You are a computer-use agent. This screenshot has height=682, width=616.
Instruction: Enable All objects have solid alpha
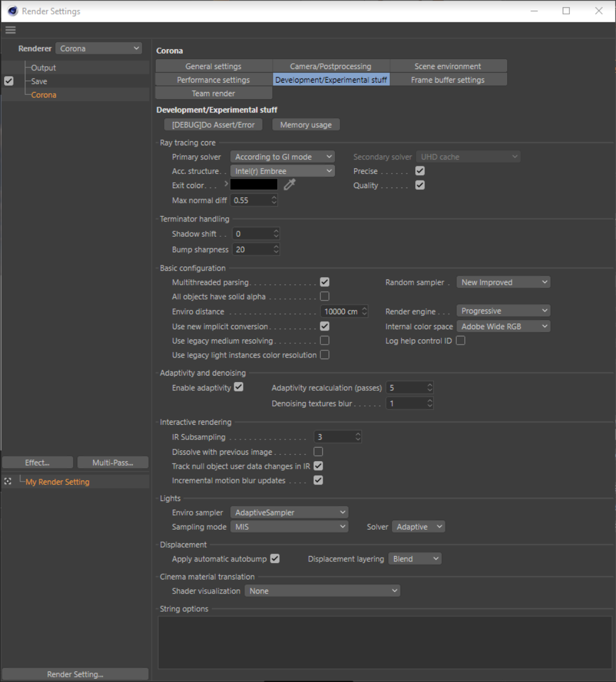[325, 296]
